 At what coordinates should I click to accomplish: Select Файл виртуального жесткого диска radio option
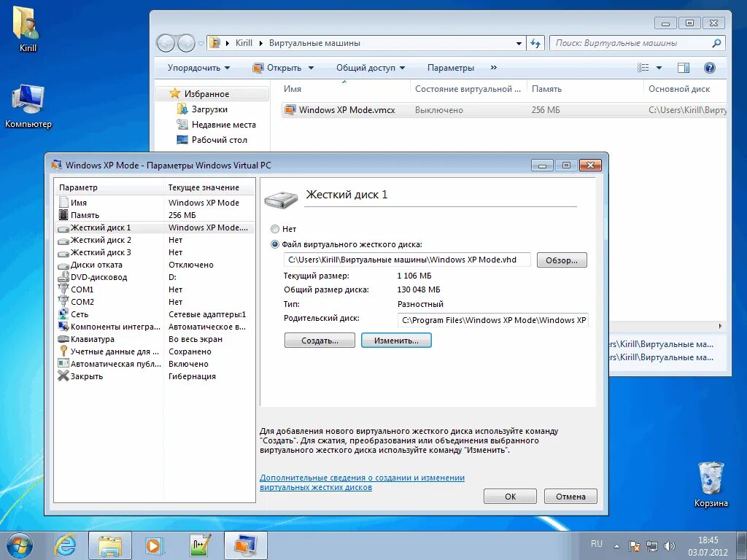click(x=275, y=244)
